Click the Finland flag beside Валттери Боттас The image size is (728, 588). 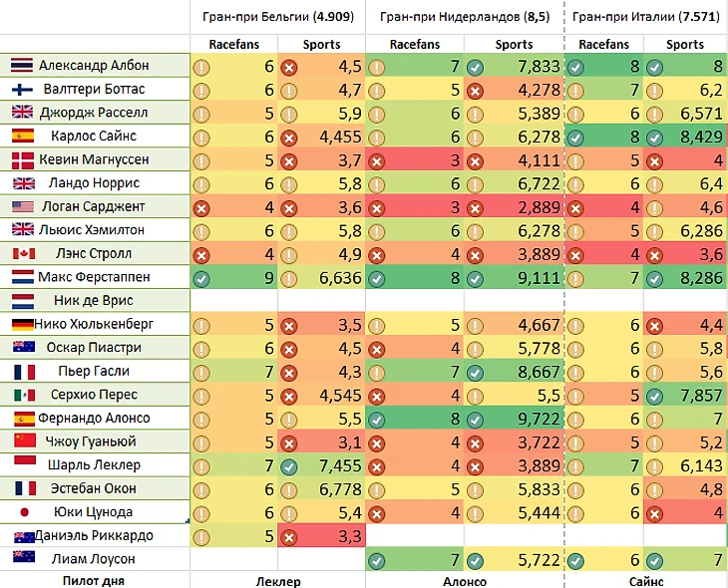22,89
